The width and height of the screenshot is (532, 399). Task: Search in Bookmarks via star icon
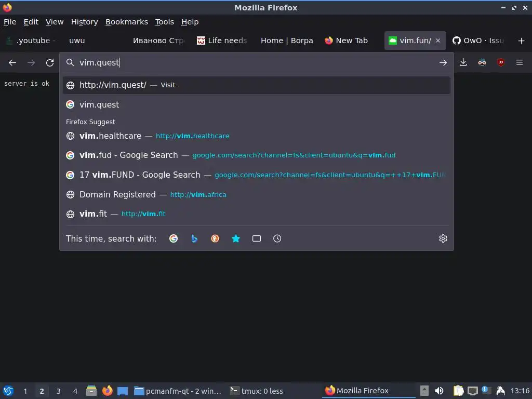click(236, 238)
